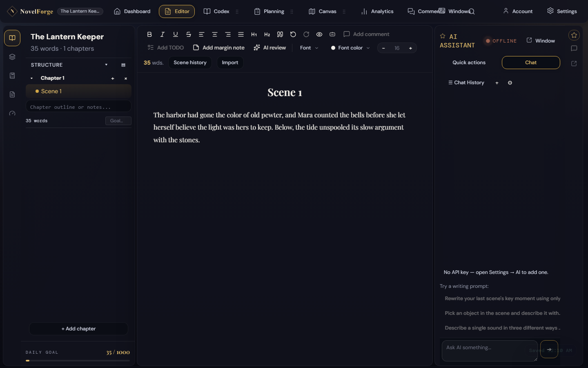Open the Codex tab
588x368 pixels.
pyautogui.click(x=217, y=11)
